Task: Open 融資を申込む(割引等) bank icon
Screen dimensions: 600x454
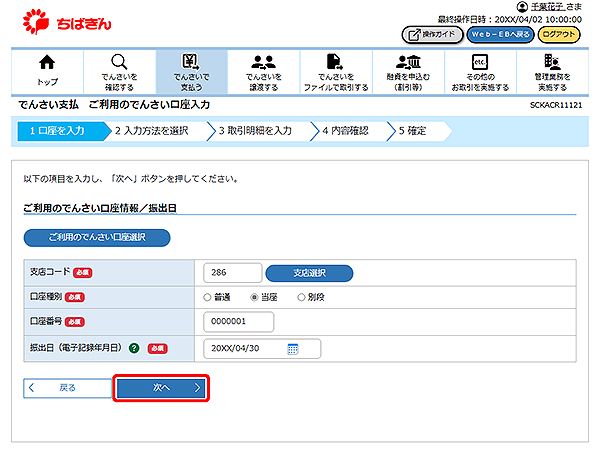Action: [x=409, y=63]
